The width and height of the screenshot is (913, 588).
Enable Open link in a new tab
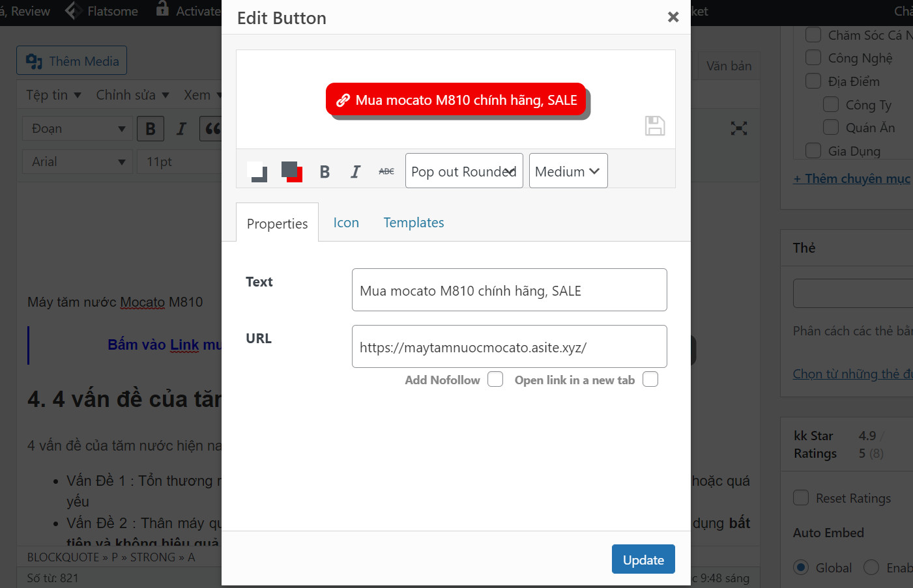[x=650, y=379]
